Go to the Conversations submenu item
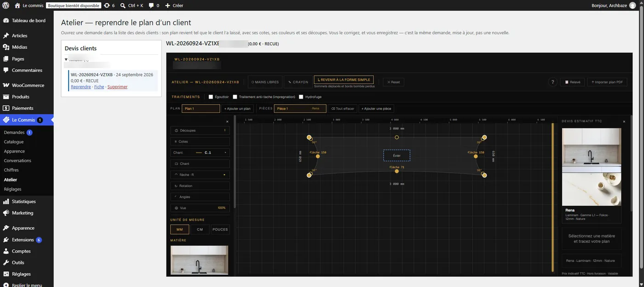The height and width of the screenshot is (287, 644). [17, 161]
